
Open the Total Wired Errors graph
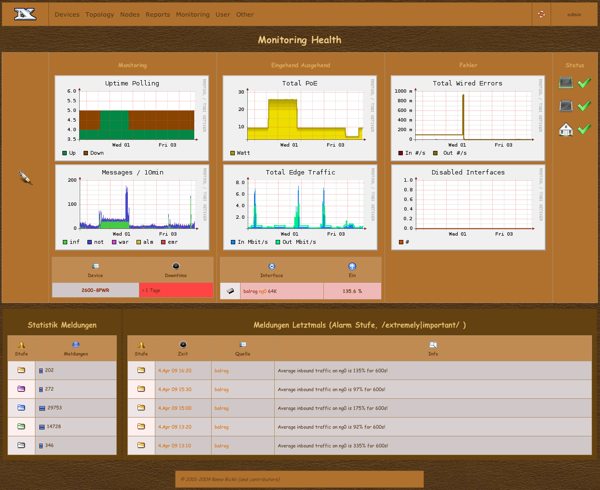pyautogui.click(x=468, y=118)
